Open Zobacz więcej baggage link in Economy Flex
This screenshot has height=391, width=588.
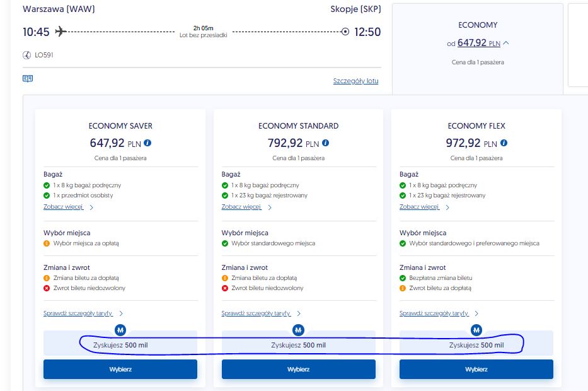click(419, 207)
